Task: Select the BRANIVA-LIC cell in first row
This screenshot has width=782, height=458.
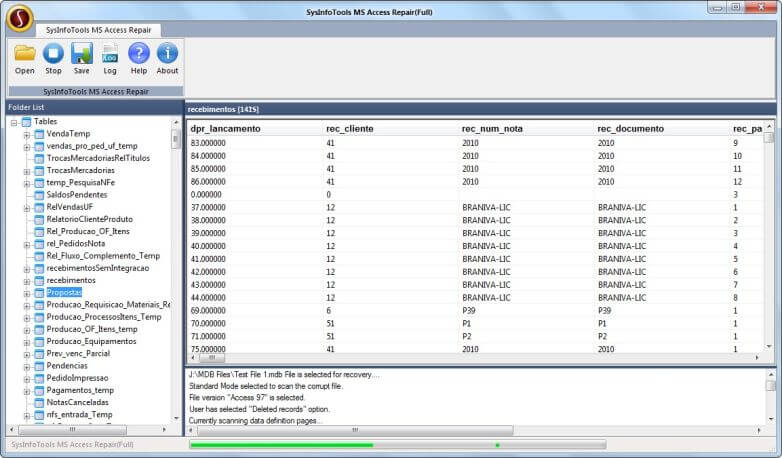Action: tap(480, 207)
